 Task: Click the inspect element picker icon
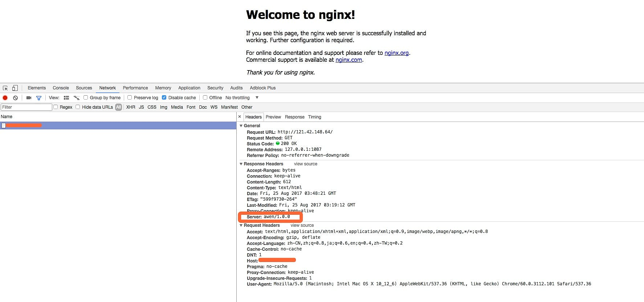point(5,88)
